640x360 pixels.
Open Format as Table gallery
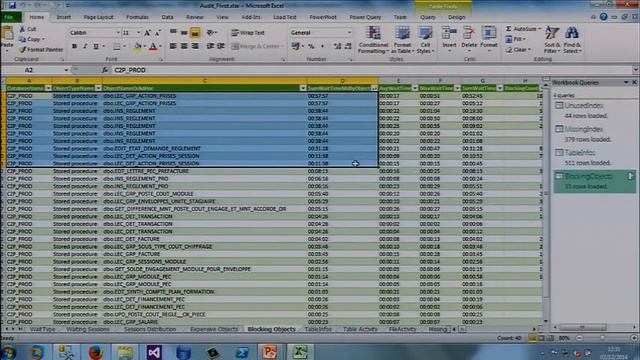[x=402, y=40]
